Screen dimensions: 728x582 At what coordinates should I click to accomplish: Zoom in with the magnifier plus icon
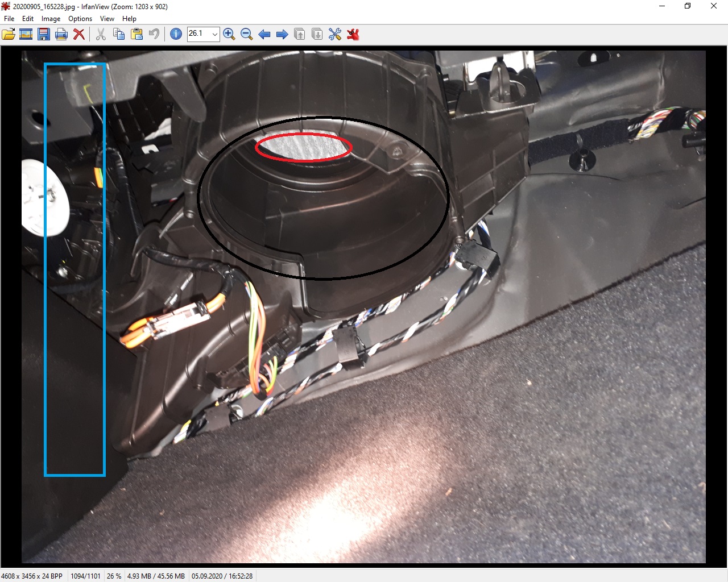pyautogui.click(x=229, y=35)
